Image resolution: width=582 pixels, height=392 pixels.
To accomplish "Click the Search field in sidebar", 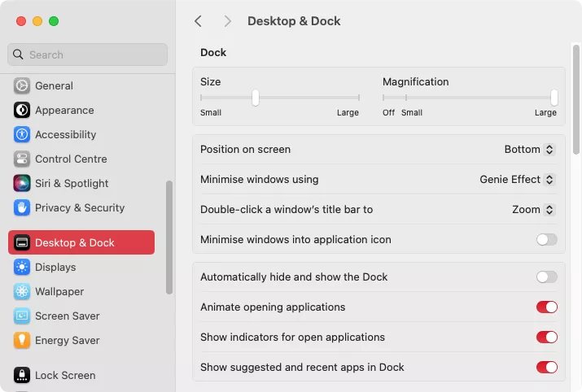I will tap(88, 54).
